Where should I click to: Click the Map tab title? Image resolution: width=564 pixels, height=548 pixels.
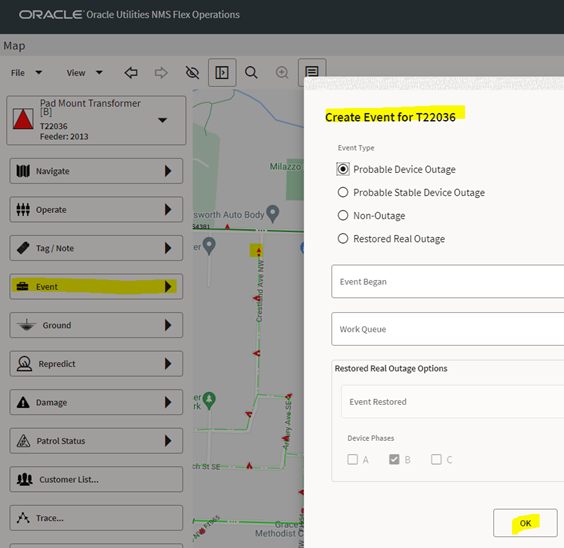click(14, 46)
